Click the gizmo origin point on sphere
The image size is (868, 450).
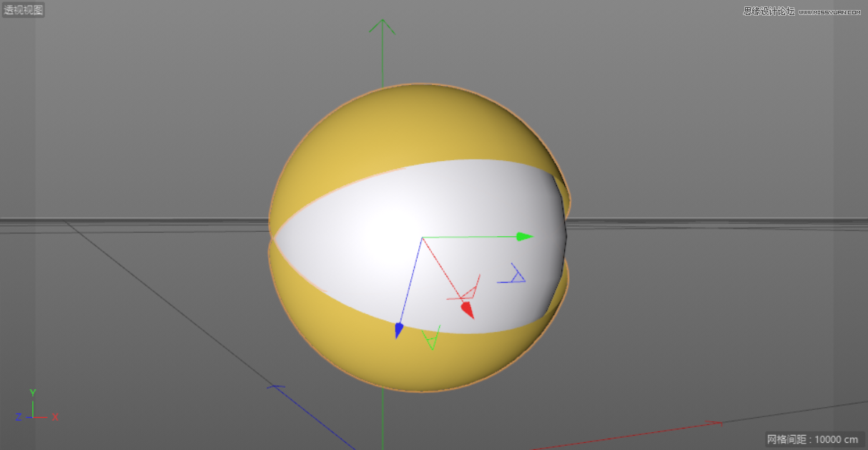[x=422, y=236]
